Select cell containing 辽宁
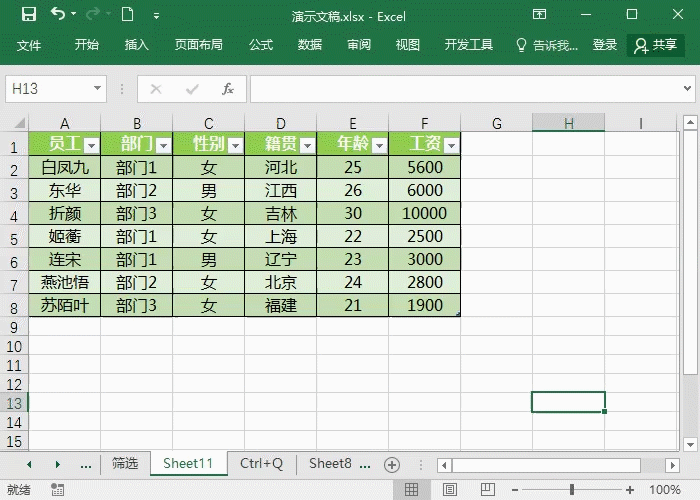 (281, 259)
